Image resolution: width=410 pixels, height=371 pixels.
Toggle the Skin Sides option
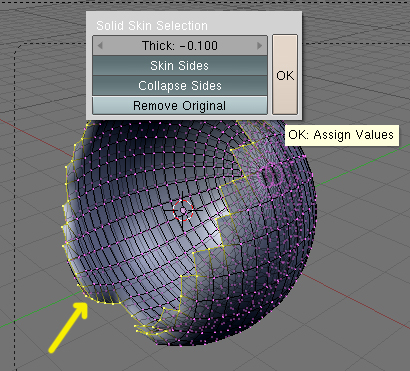180,66
